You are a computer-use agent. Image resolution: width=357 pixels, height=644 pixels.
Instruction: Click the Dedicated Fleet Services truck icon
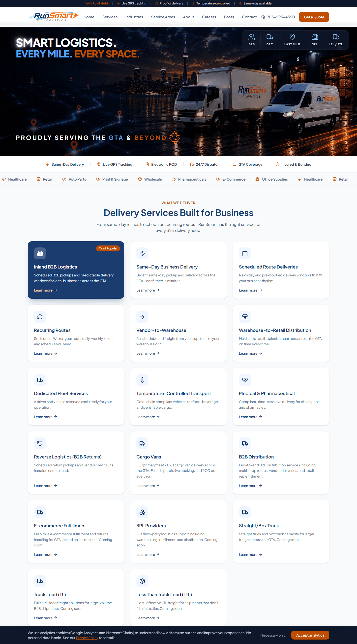click(40, 380)
